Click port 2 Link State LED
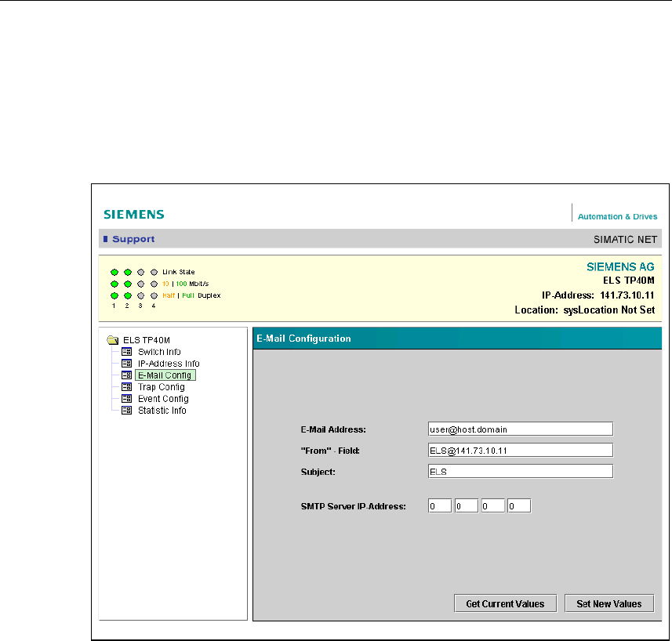 [128, 273]
